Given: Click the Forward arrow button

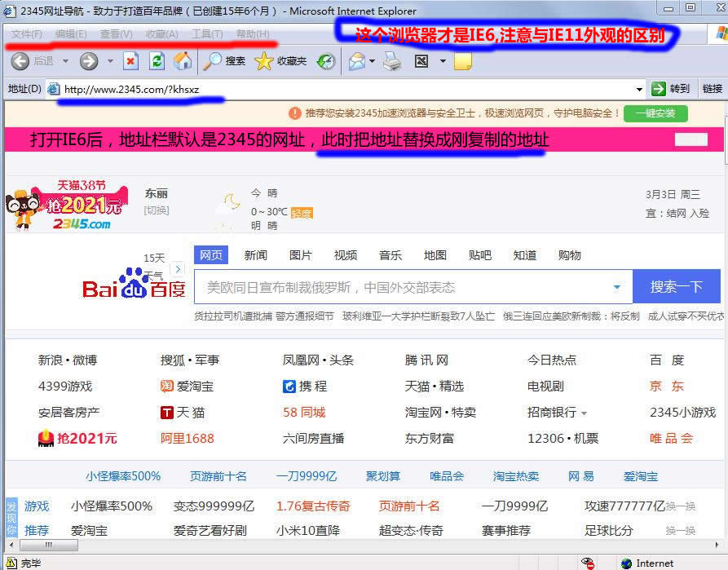Looking at the screenshot, I should coord(89,61).
